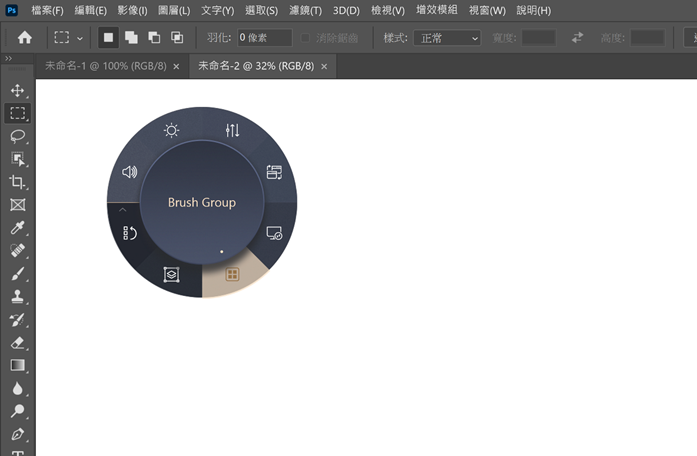Click the volume speaker icon on radial menu
The height and width of the screenshot is (456, 697).
click(x=129, y=172)
